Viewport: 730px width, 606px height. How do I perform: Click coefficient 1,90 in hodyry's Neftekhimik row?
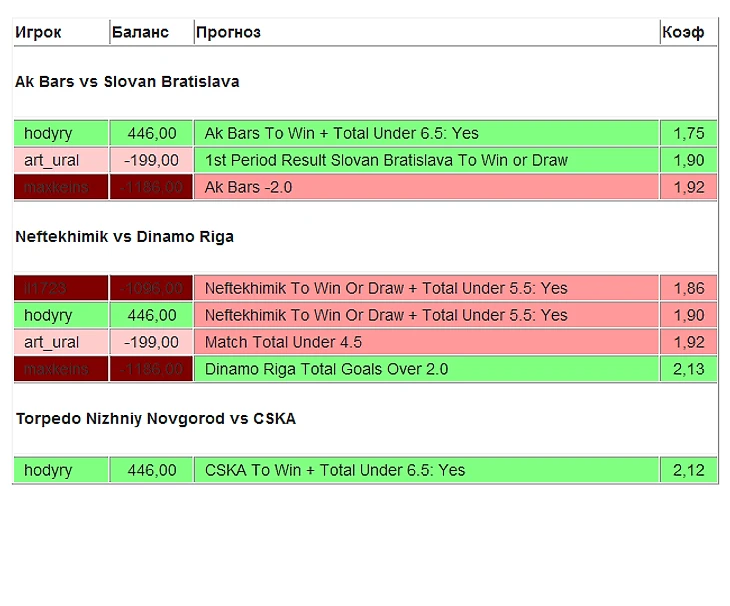point(689,315)
